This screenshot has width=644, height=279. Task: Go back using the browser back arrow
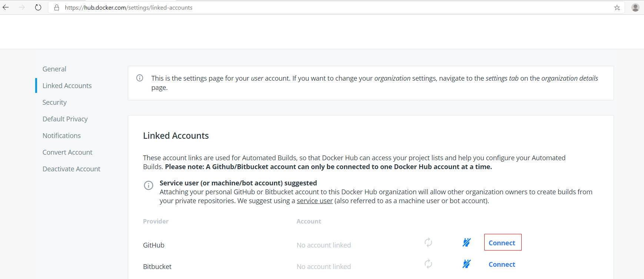click(x=6, y=7)
